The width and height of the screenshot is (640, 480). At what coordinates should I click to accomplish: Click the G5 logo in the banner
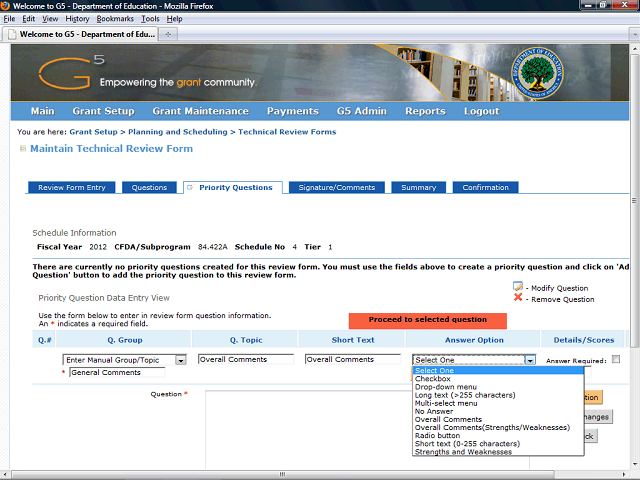coord(72,73)
